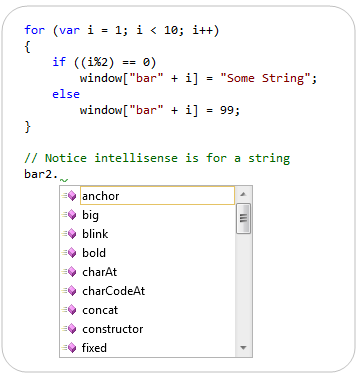Click the method icon beside charCodeAt
Screen dimensions: 364x380
pyautogui.click(x=70, y=291)
